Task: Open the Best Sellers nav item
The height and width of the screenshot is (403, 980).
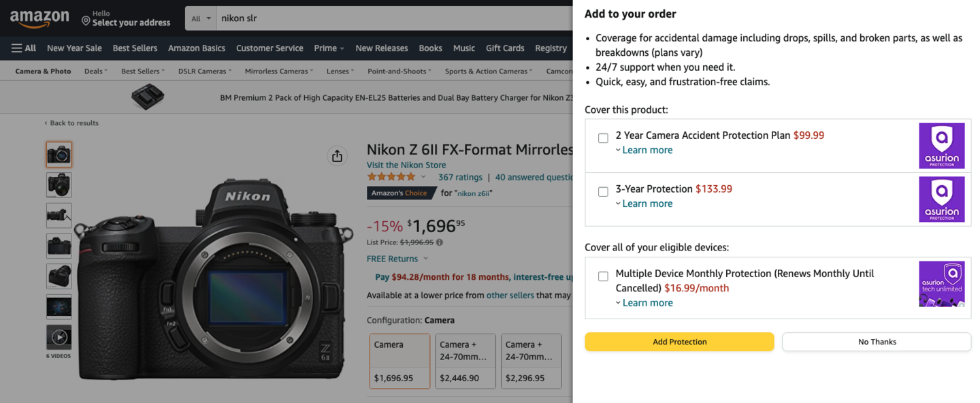Action: click(x=135, y=48)
